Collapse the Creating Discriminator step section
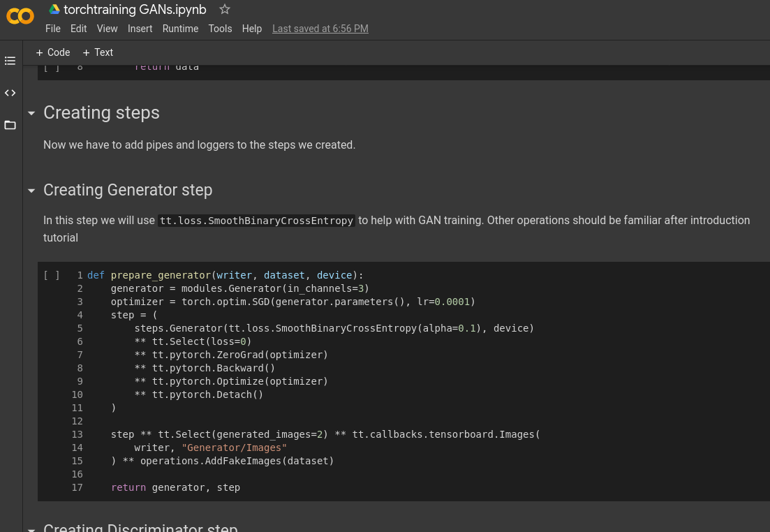Image resolution: width=770 pixels, height=532 pixels. point(31,529)
